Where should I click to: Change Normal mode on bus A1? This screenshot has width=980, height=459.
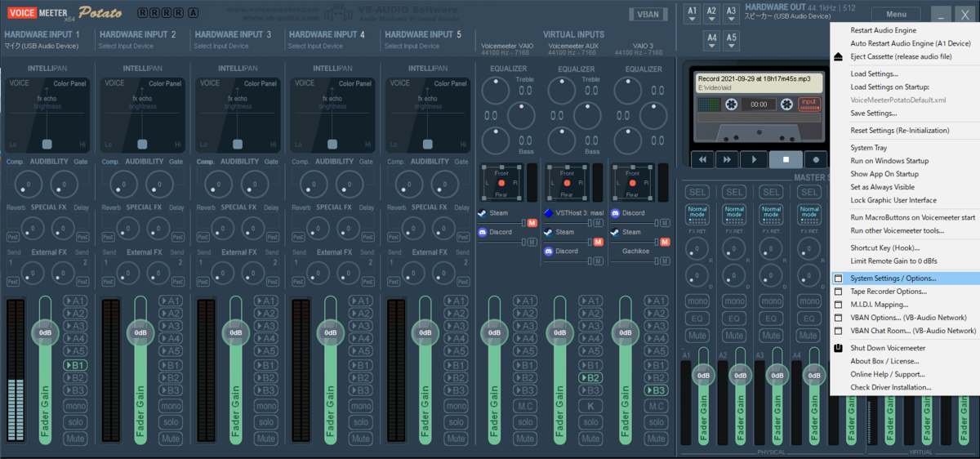(x=697, y=216)
